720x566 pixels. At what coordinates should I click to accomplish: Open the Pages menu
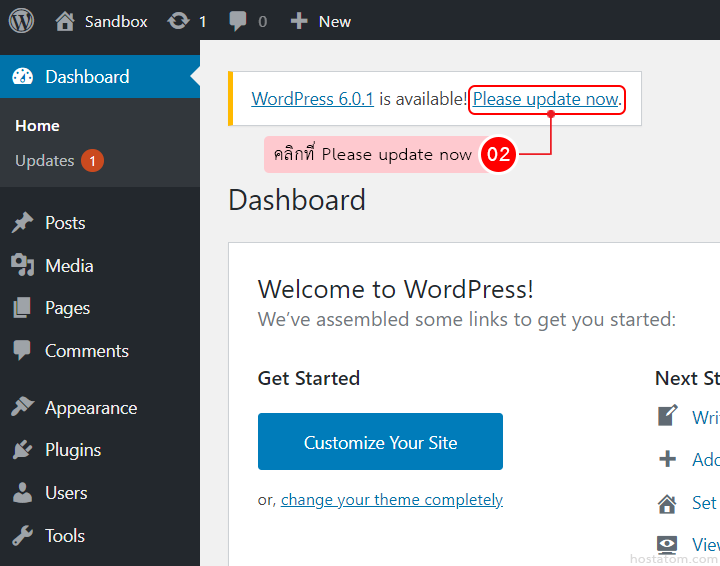click(67, 308)
